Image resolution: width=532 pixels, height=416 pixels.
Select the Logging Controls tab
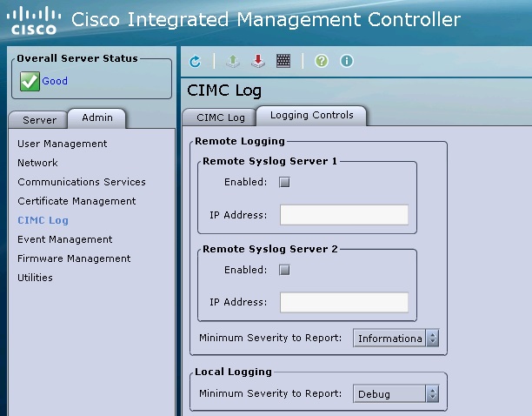311,116
